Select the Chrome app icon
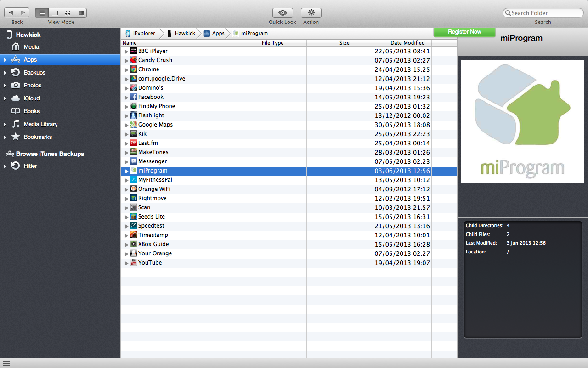This screenshot has height=368, width=588. click(x=134, y=69)
